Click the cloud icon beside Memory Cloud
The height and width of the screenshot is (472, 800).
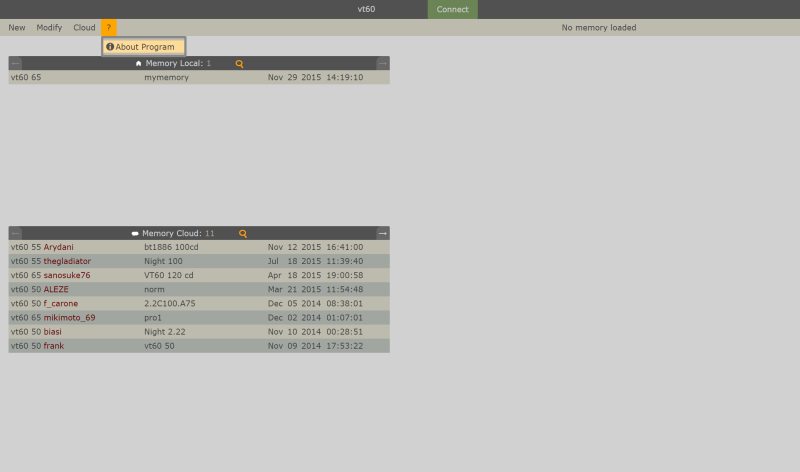pos(135,234)
